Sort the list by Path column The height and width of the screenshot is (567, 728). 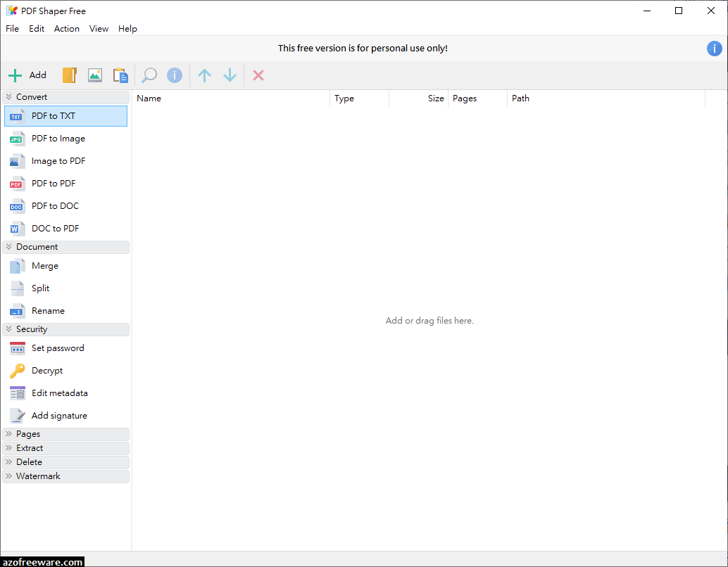(606, 98)
